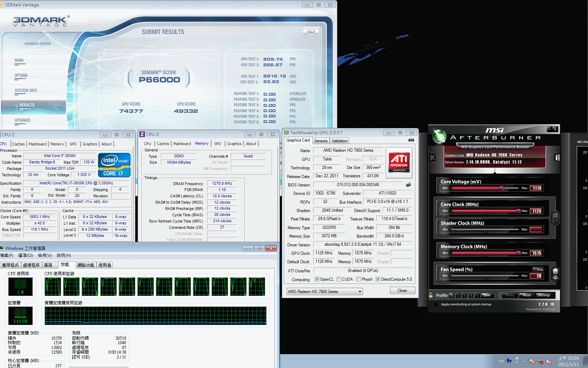Click the Apply button in Afterburner
588x368 pixels.
tap(510, 295)
